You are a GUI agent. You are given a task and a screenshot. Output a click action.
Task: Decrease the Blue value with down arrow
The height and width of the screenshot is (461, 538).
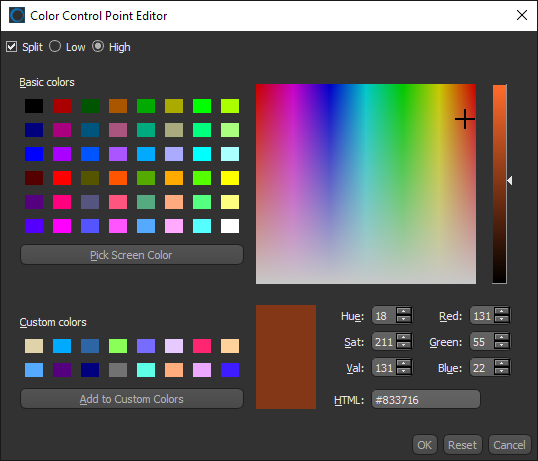[x=502, y=371]
